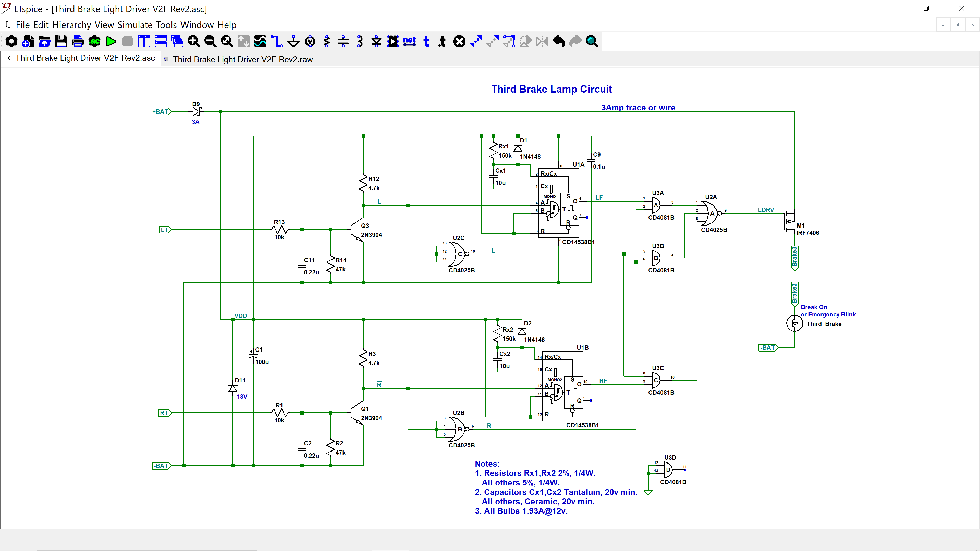Image resolution: width=980 pixels, height=551 pixels.
Task: Add a text comment with t icon
Action: pyautogui.click(x=426, y=41)
